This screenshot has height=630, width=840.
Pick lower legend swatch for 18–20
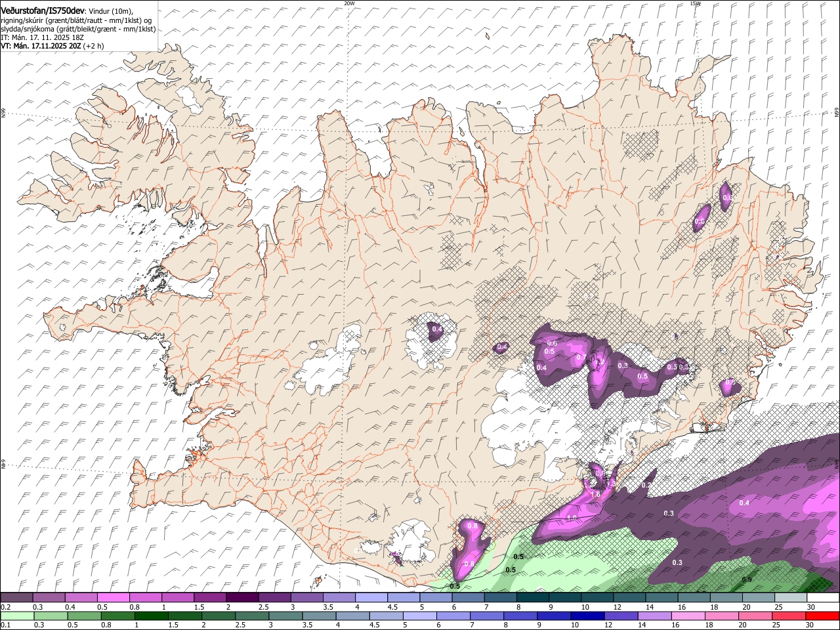click(723, 616)
